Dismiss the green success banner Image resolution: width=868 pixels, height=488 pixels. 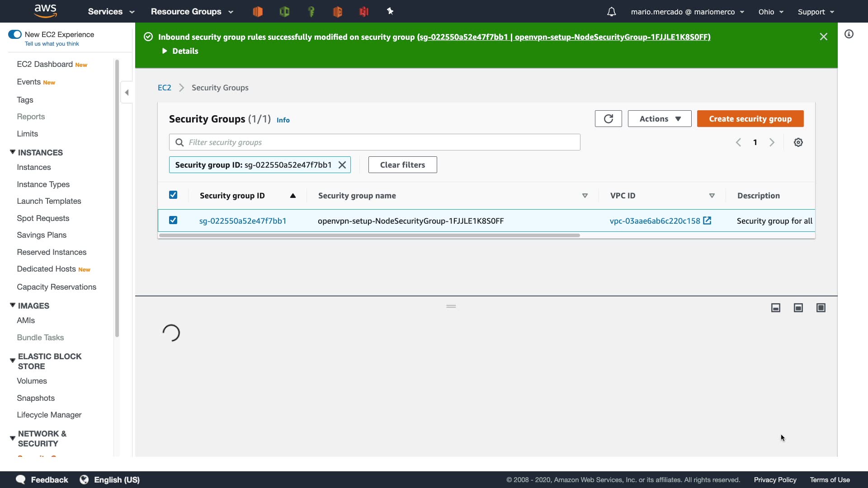823,37
